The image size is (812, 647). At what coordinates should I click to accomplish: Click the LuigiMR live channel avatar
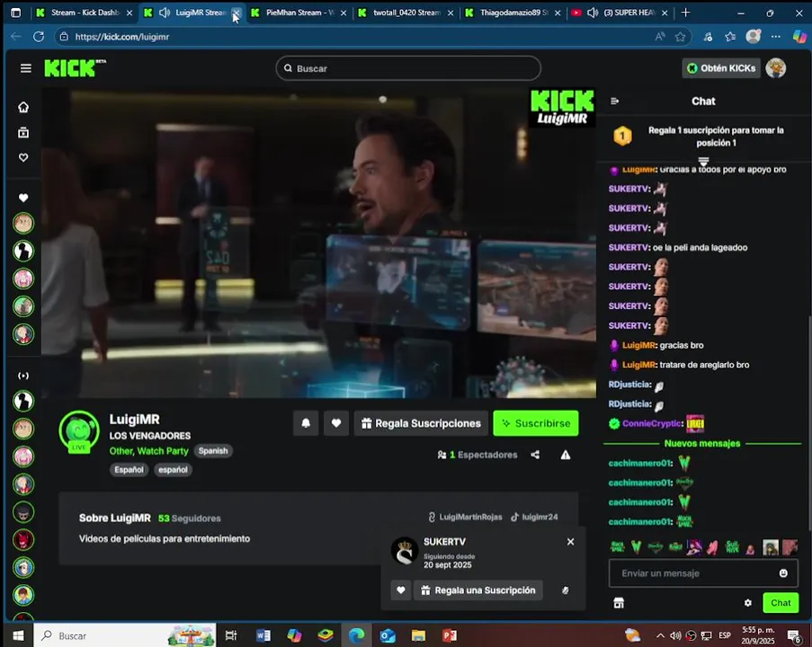[79, 431]
